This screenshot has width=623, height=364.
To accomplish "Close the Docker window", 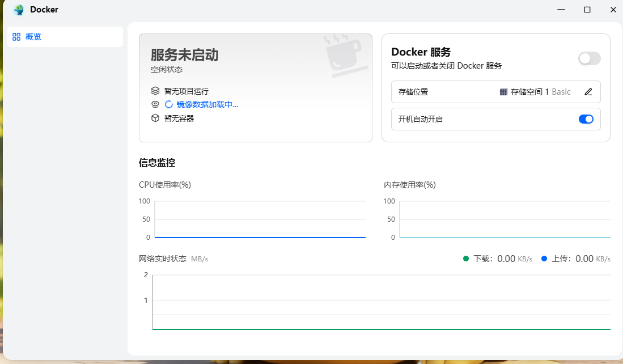I will tap(613, 10).
